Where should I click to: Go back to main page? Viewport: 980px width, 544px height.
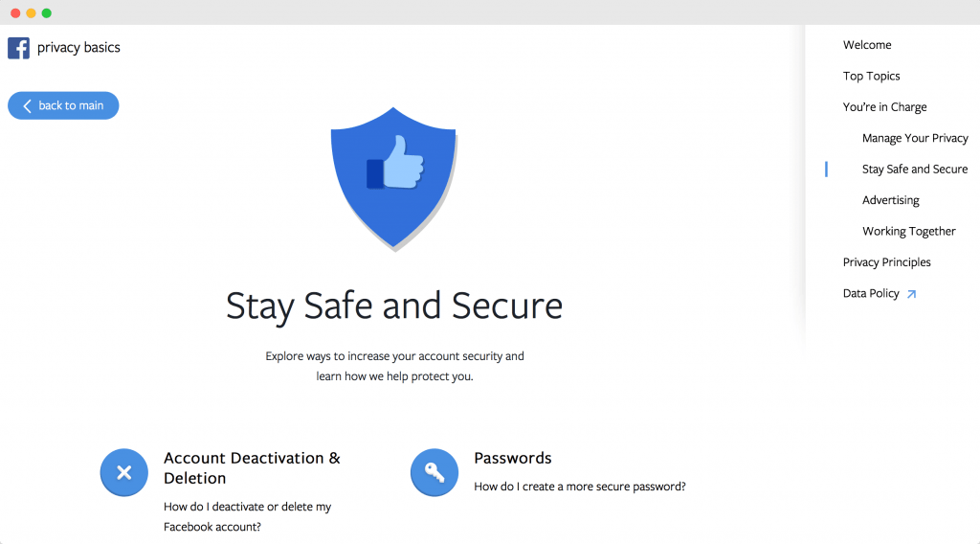pos(63,105)
